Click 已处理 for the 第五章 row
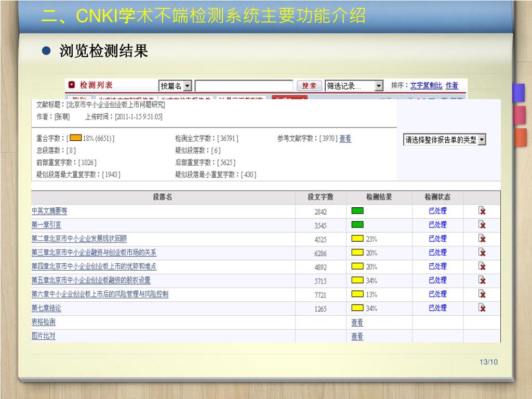The image size is (532, 399). pyautogui.click(x=437, y=280)
